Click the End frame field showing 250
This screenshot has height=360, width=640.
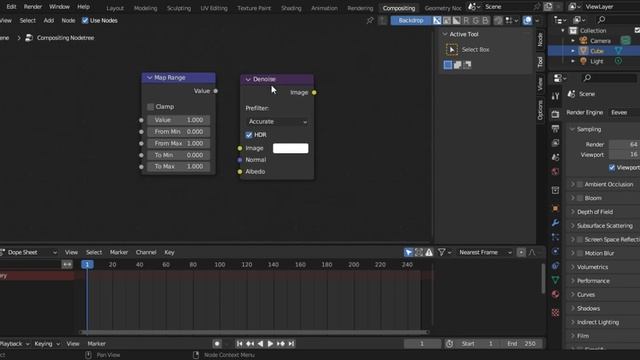(522, 344)
